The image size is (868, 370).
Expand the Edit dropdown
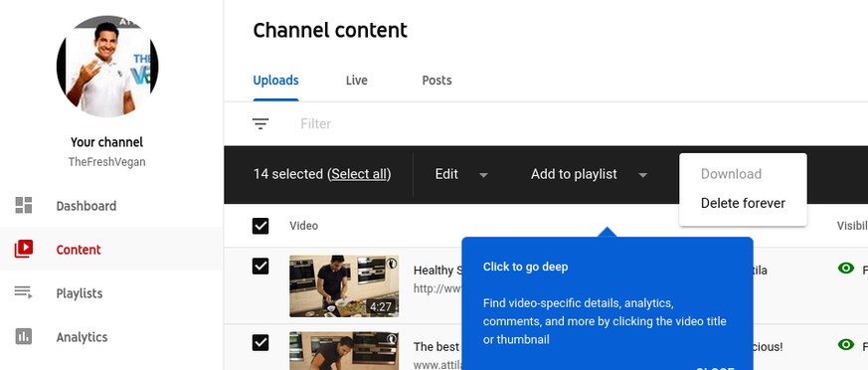click(461, 174)
